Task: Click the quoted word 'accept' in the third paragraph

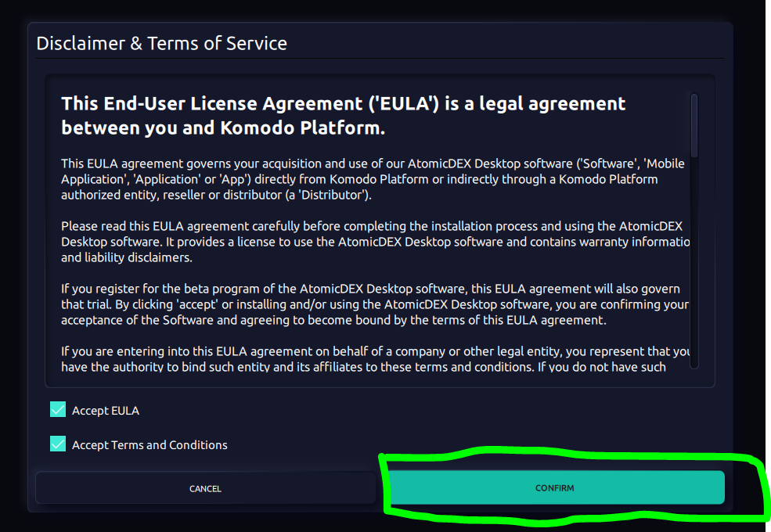Action: point(197,304)
